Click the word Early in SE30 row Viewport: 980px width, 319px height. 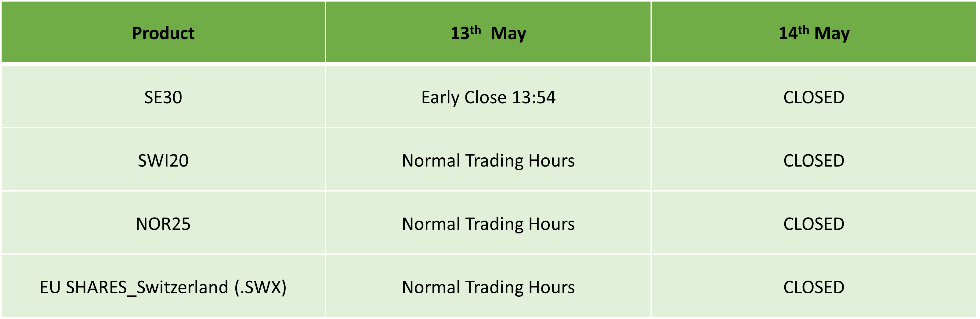(440, 97)
